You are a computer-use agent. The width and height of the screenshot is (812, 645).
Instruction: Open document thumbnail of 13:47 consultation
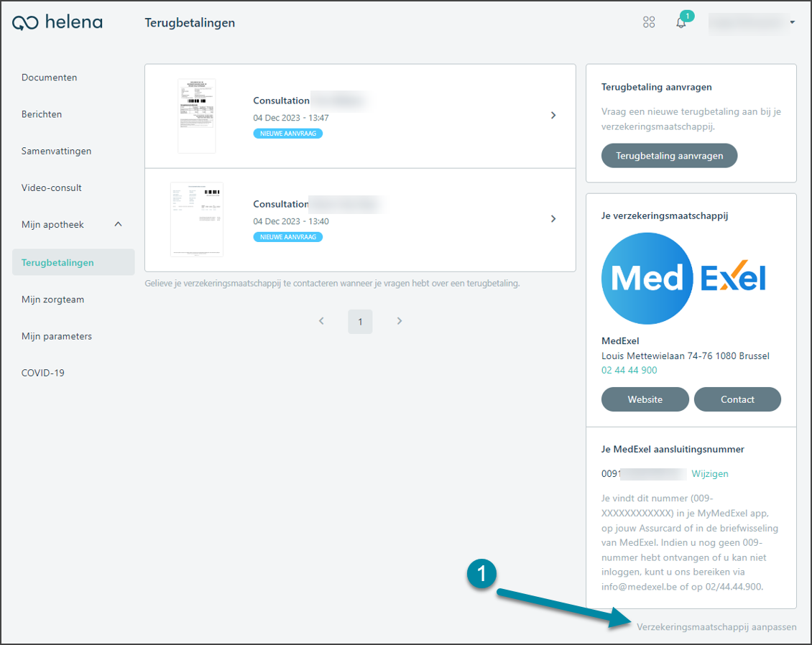(x=197, y=116)
